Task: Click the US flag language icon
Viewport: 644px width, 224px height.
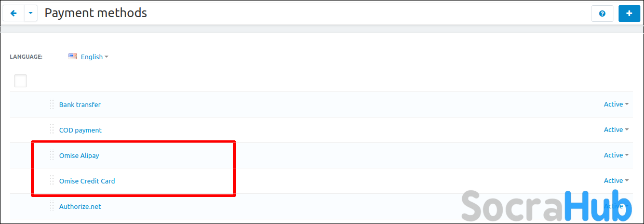Action: click(x=73, y=57)
